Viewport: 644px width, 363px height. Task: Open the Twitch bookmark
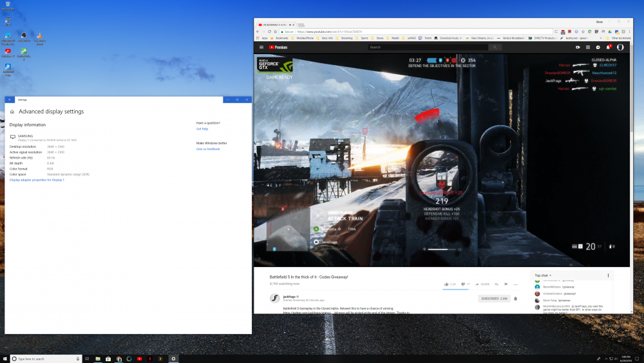[425, 38]
